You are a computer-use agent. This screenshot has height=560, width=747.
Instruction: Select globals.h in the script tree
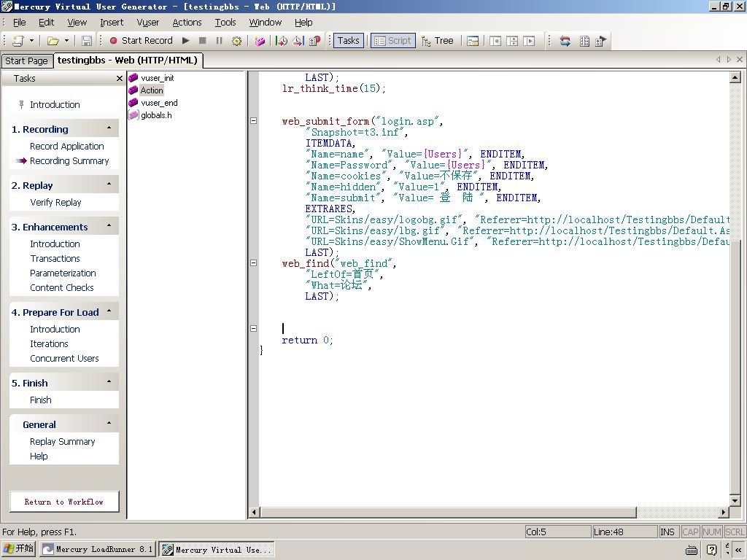(x=150, y=115)
